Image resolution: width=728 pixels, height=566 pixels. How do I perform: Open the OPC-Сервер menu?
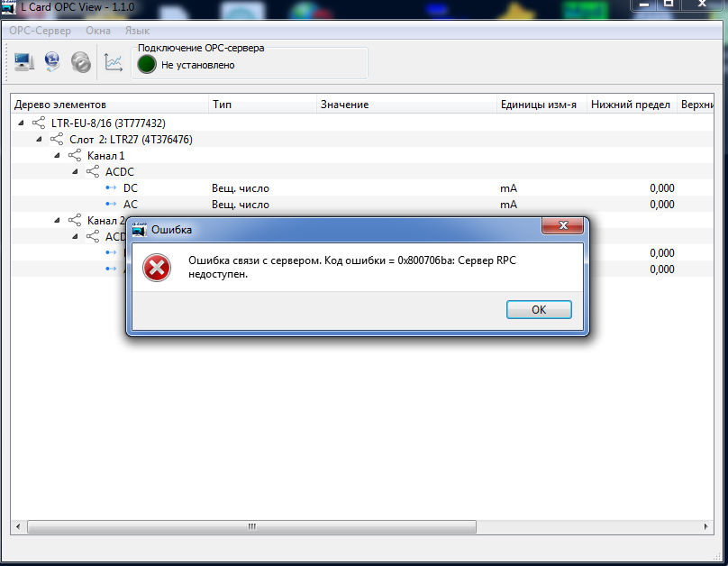pyautogui.click(x=40, y=31)
